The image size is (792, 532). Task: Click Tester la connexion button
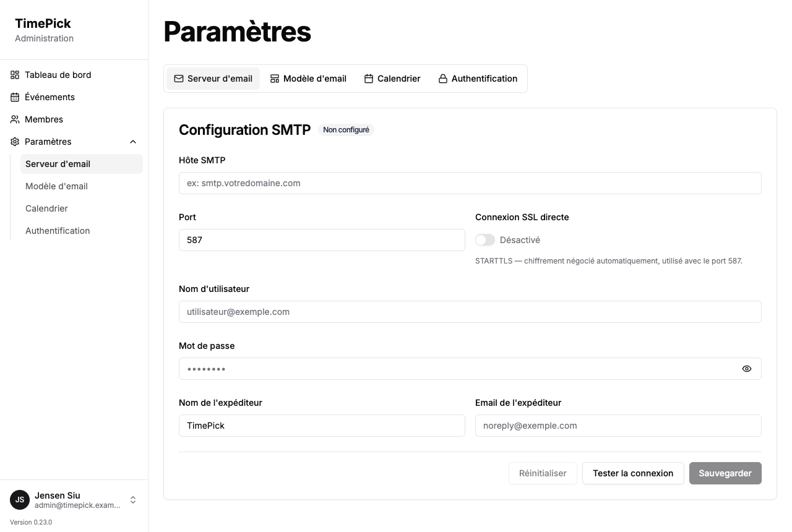[633, 473]
